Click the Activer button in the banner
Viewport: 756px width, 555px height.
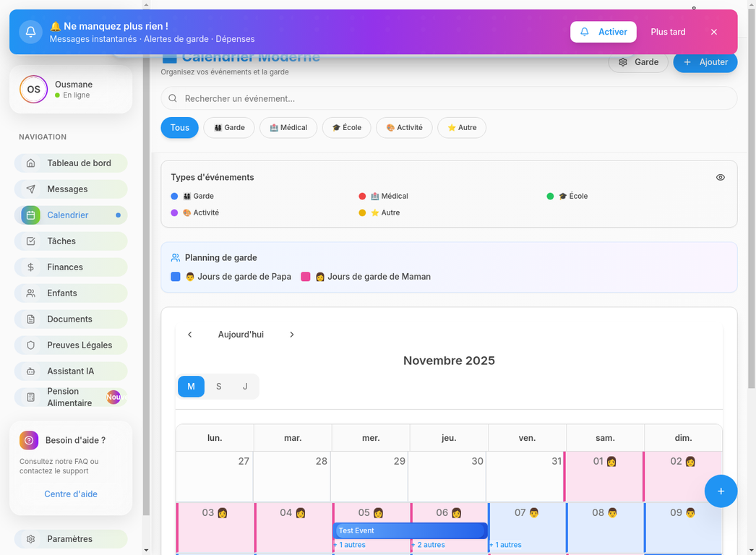click(603, 32)
